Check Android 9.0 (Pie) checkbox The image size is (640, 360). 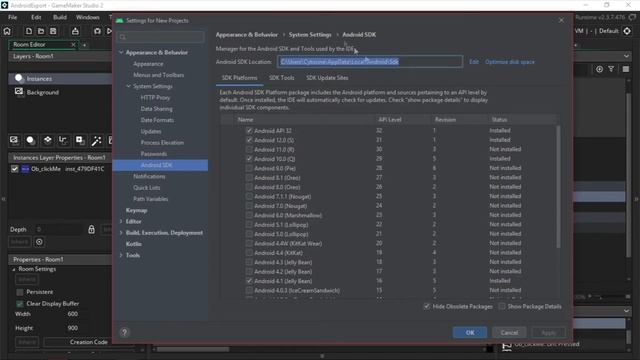point(249,168)
